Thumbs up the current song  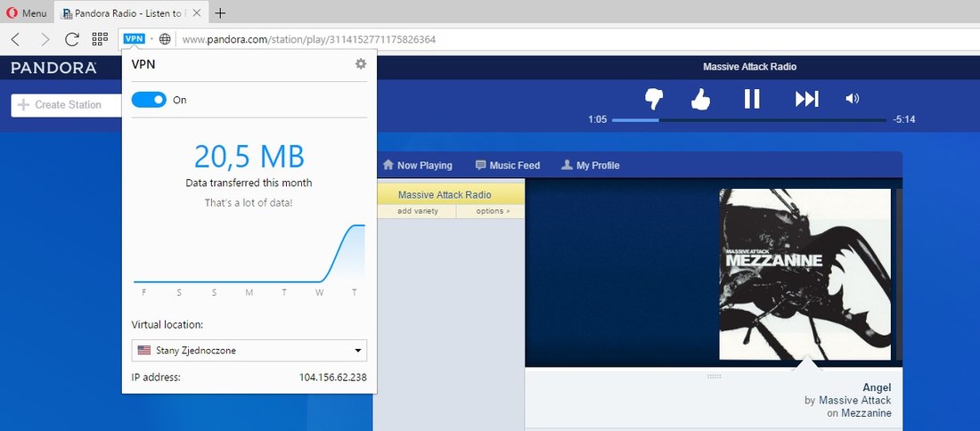[700, 99]
